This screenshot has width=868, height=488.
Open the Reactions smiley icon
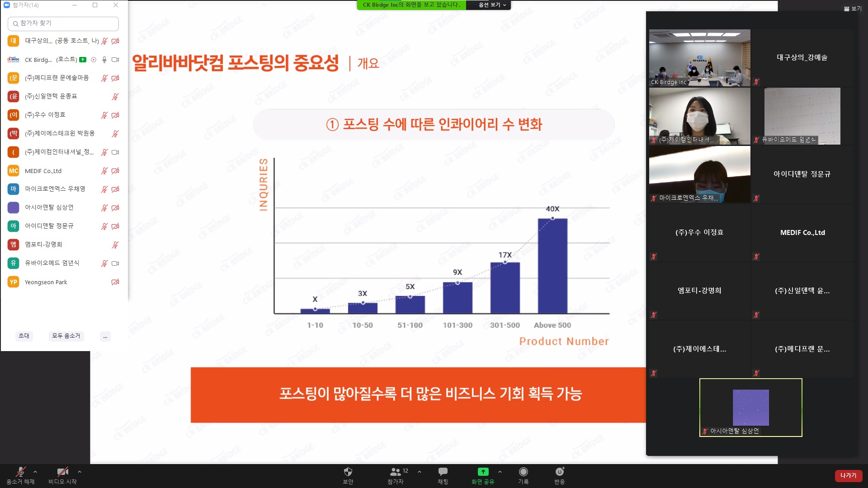pos(560,472)
